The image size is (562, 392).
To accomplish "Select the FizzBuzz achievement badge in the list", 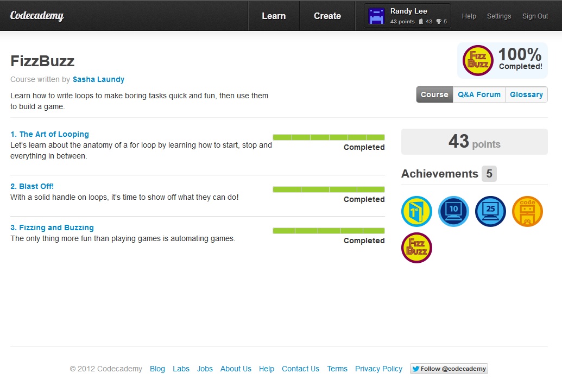I will [x=416, y=248].
